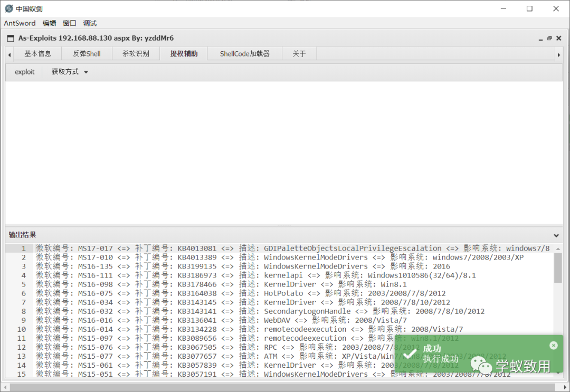Restore the As-Exploits panel window
The height and width of the screenshot is (392, 570).
pyautogui.click(x=549, y=38)
